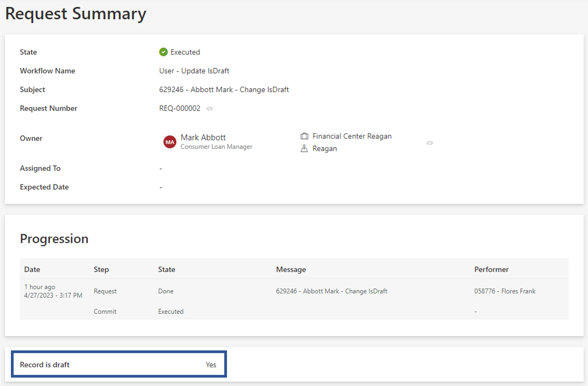Click the Financial Center briefcase icon

pos(304,136)
